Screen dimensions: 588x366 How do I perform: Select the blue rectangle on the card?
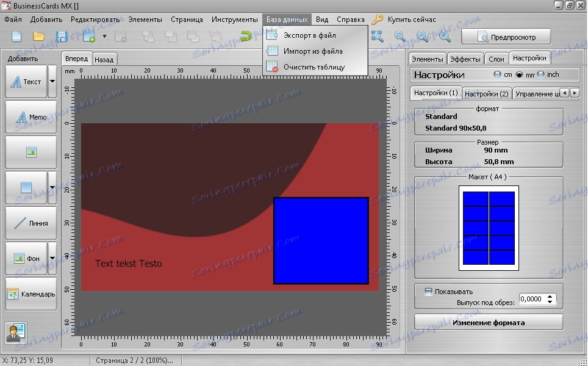[321, 240]
